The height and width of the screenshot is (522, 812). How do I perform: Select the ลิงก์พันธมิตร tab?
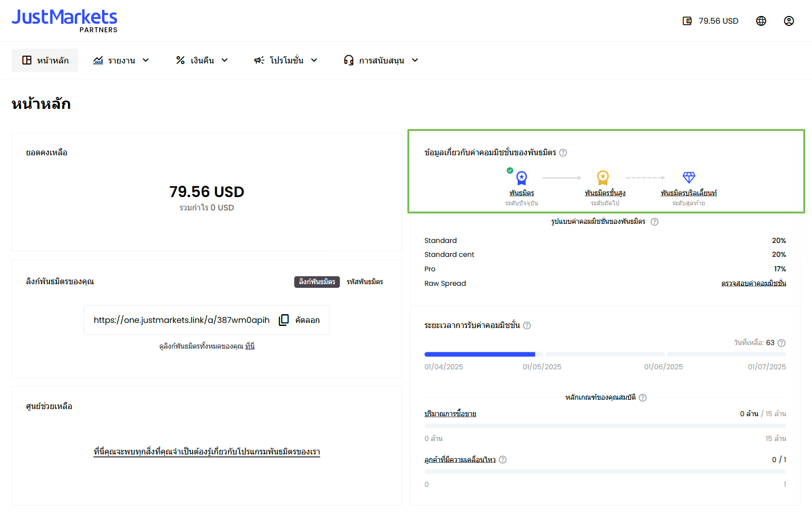[x=317, y=282]
